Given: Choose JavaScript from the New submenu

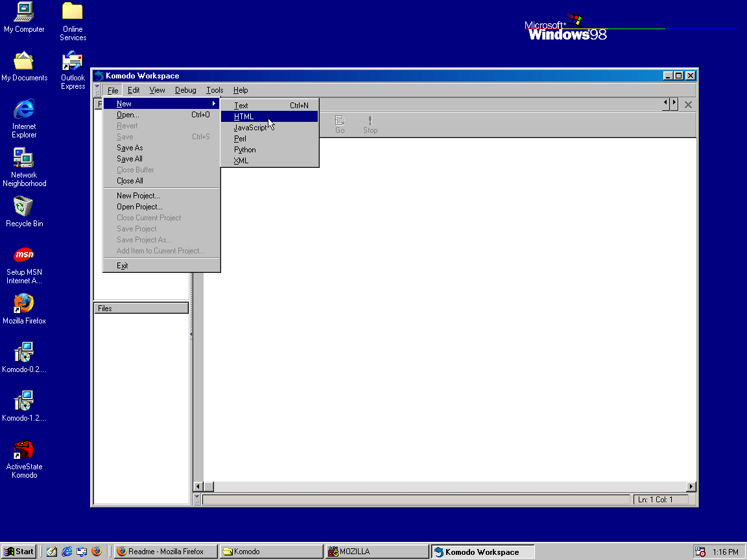Looking at the screenshot, I should point(270,128).
